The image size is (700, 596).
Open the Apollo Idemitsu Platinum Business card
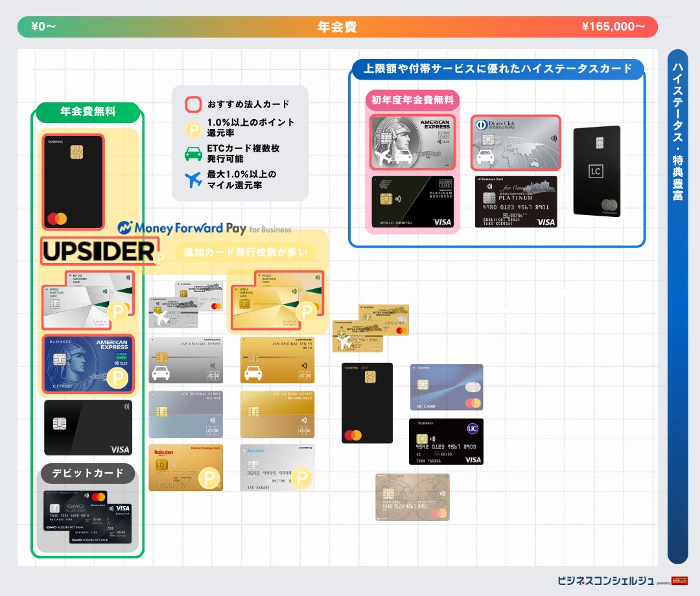[x=413, y=201]
